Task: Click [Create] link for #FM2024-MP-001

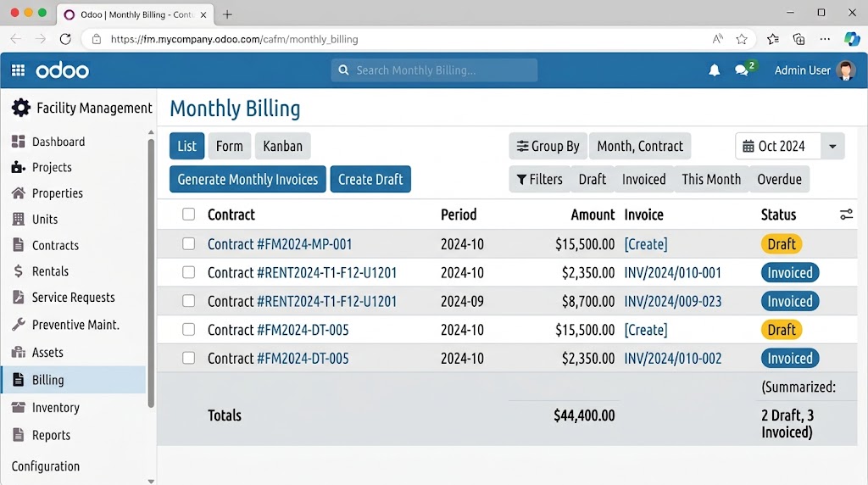Action: (645, 244)
